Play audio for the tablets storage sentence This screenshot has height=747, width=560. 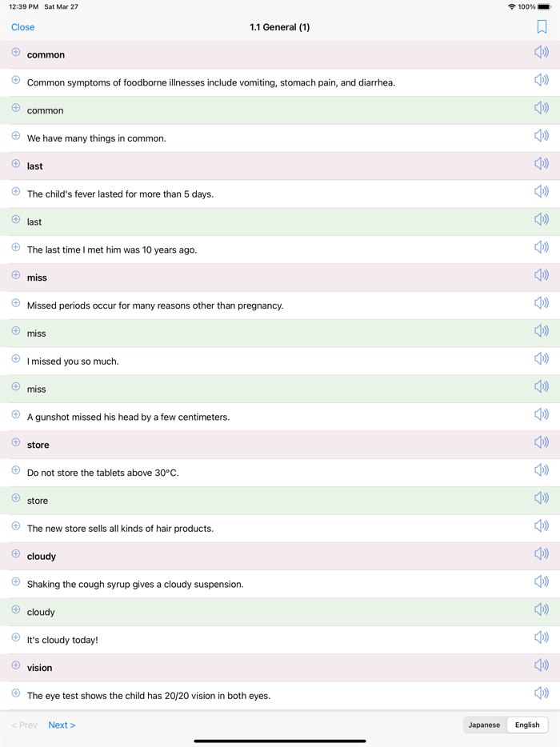tap(542, 471)
